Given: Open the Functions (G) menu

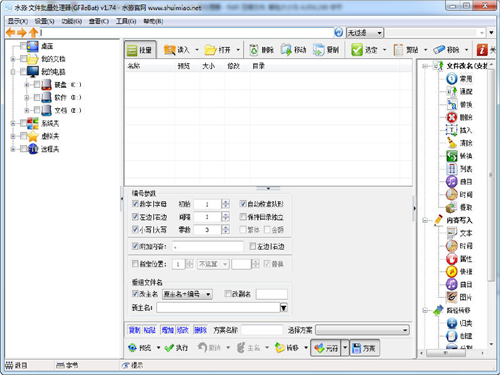Looking at the screenshot, I should 72,21.
